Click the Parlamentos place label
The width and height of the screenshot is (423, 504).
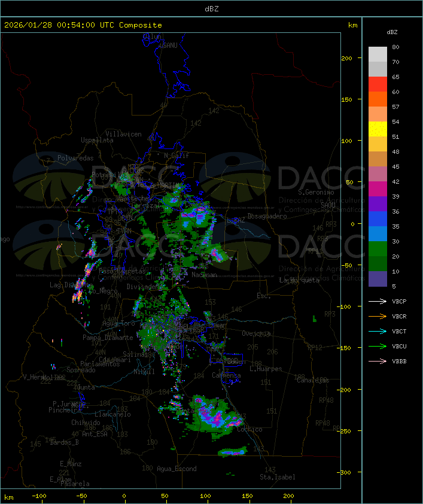(100, 364)
